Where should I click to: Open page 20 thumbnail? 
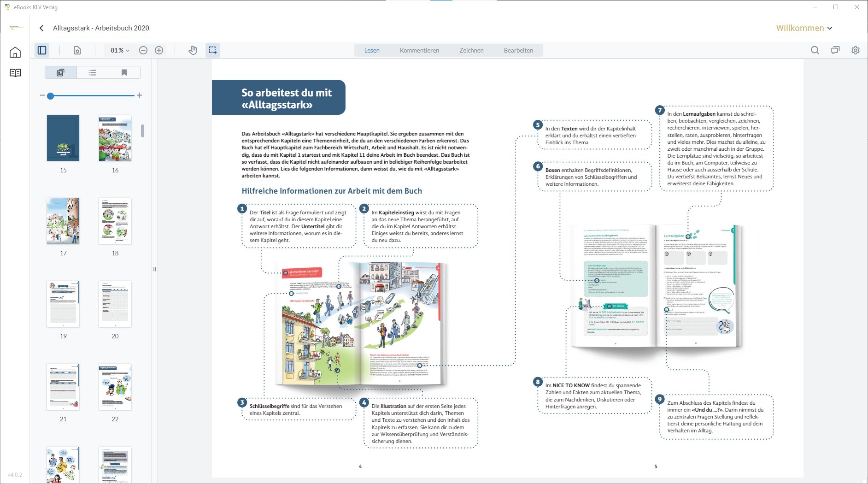coord(115,304)
